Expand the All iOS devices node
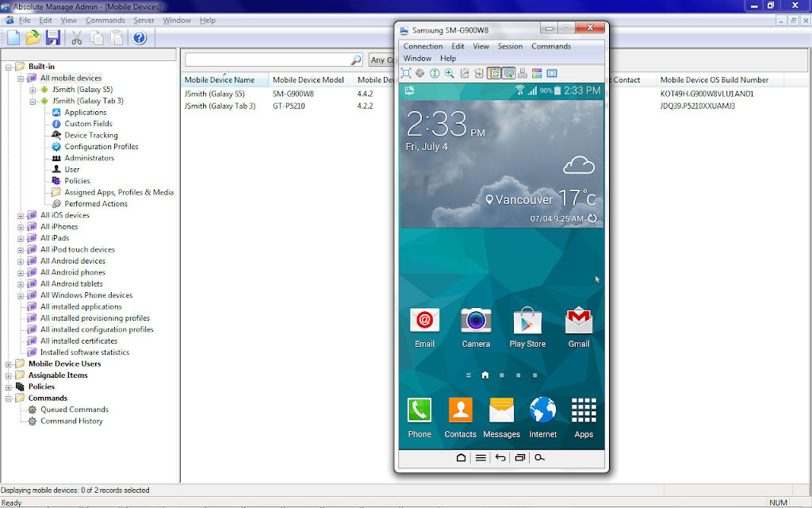812x508 pixels. [x=21, y=216]
